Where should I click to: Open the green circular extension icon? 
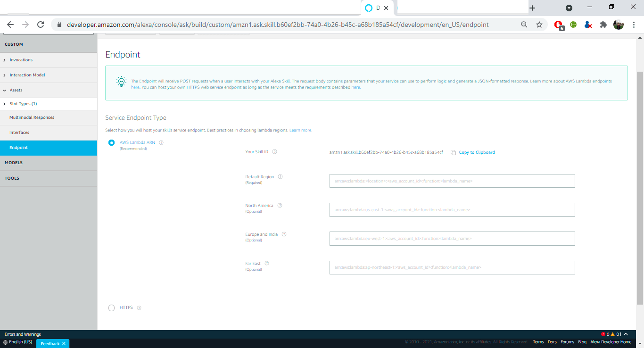pos(573,25)
